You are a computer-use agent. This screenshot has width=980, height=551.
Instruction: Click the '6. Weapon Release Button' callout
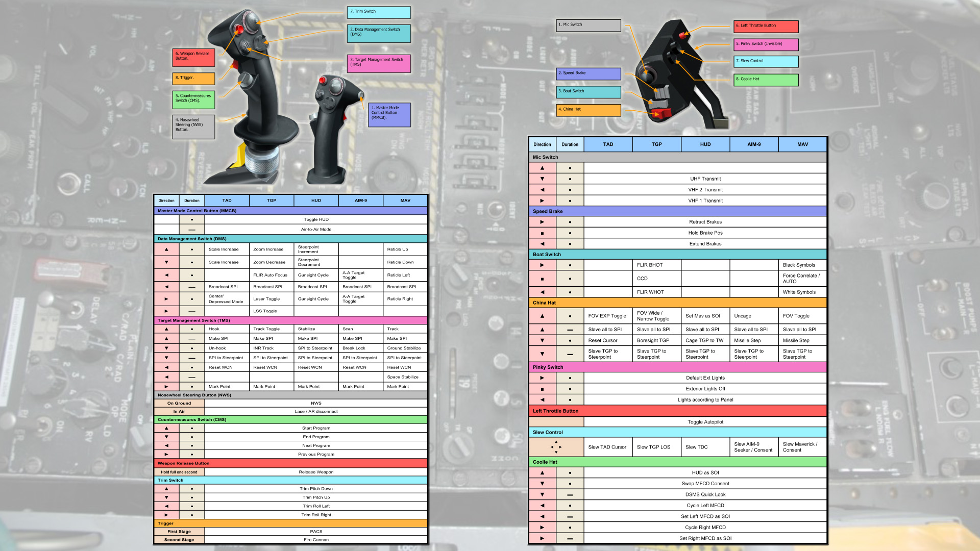click(x=194, y=58)
